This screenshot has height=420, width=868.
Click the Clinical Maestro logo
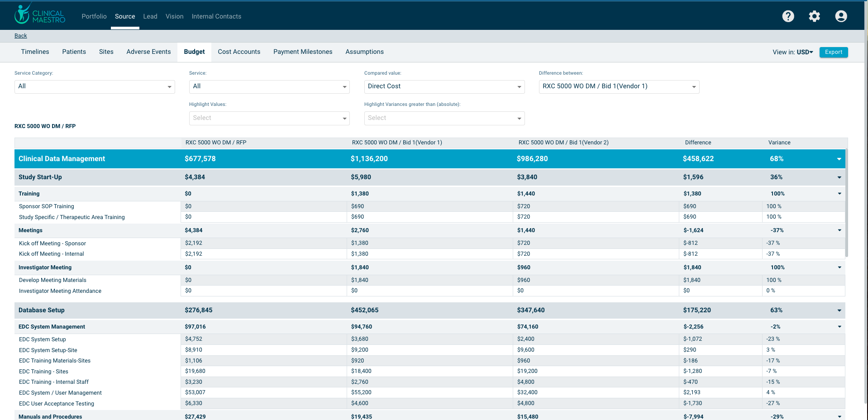[x=40, y=14]
